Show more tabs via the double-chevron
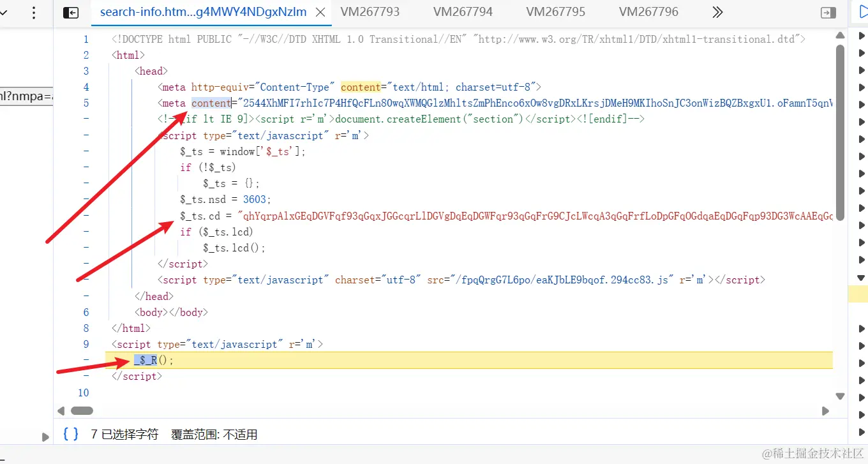 click(x=717, y=12)
